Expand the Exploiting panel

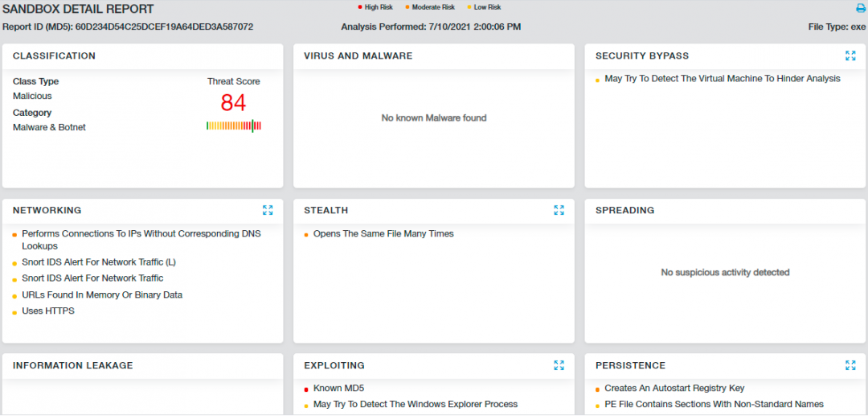(x=559, y=365)
